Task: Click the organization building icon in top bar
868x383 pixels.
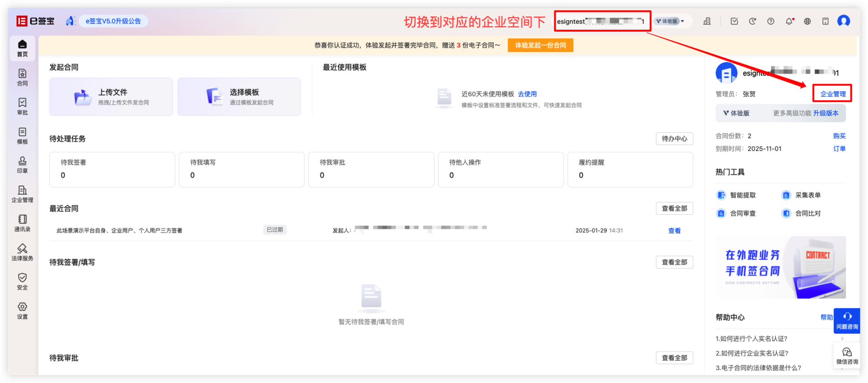Action: tap(707, 21)
